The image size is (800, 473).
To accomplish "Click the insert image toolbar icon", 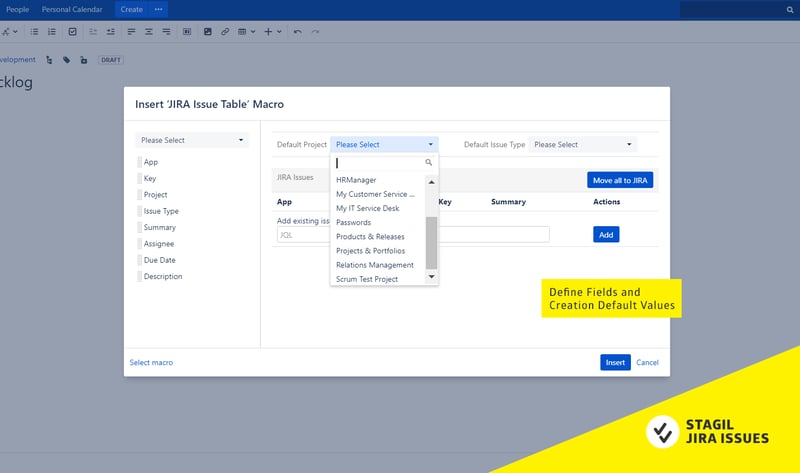I will coord(208,32).
